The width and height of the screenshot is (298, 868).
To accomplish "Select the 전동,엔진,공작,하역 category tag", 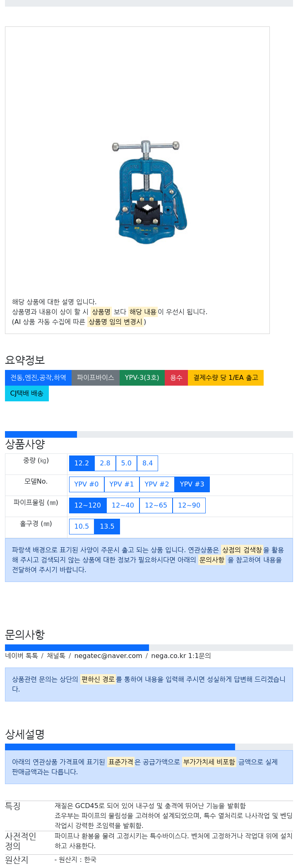I will coord(38,378).
